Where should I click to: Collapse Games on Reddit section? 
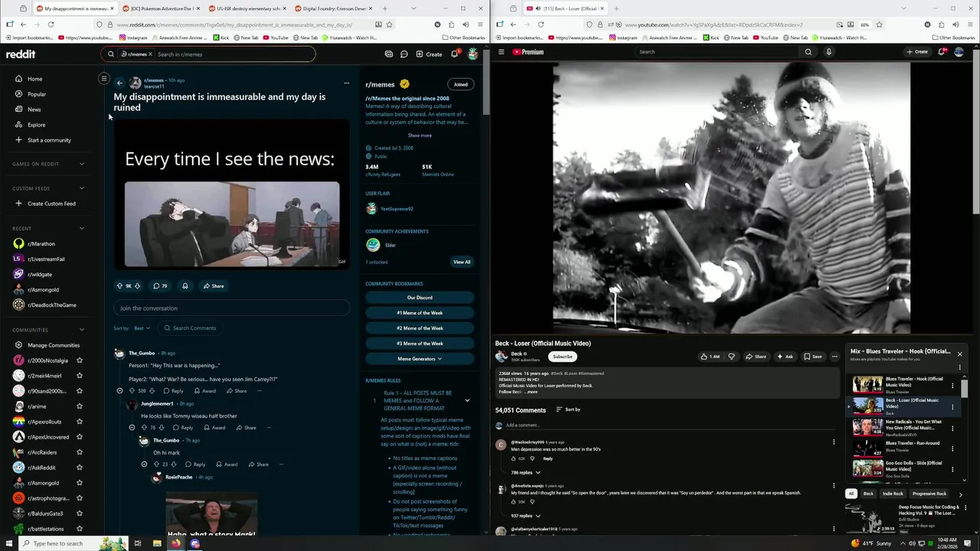click(x=82, y=164)
